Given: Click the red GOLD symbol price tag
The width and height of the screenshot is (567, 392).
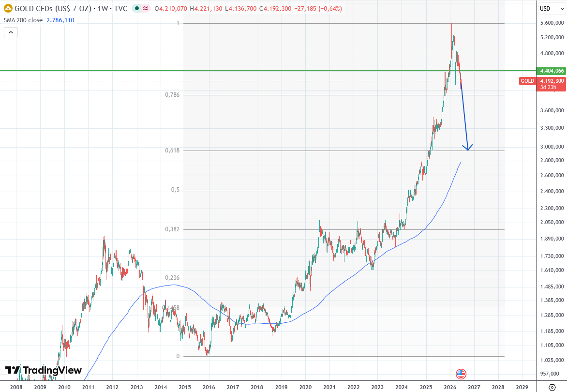Looking at the screenshot, I should 527,81.
